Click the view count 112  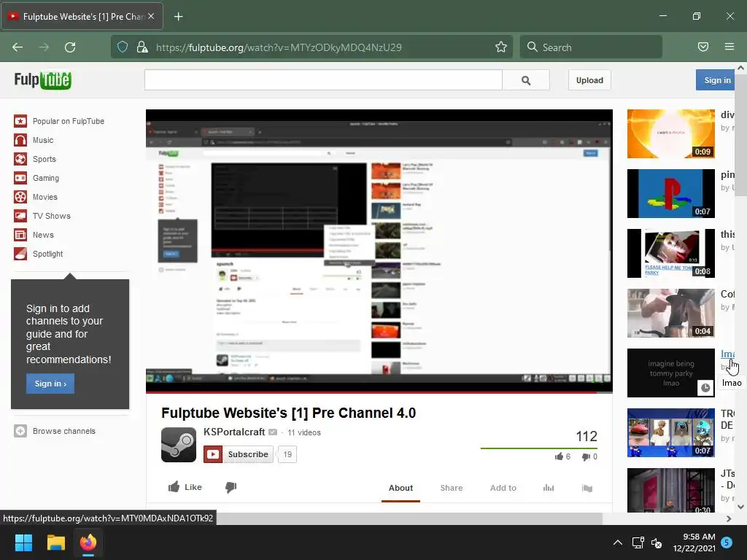[587, 436]
